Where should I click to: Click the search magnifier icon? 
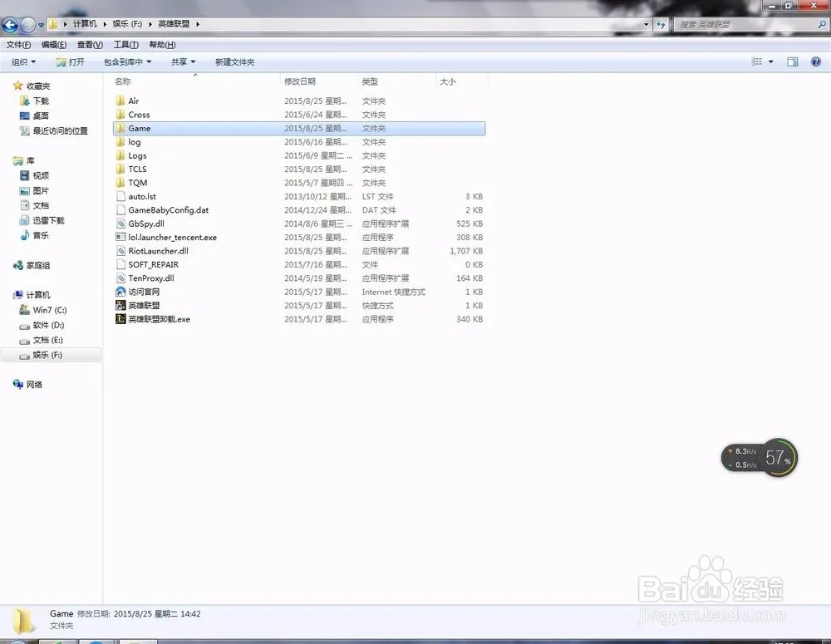click(822, 24)
